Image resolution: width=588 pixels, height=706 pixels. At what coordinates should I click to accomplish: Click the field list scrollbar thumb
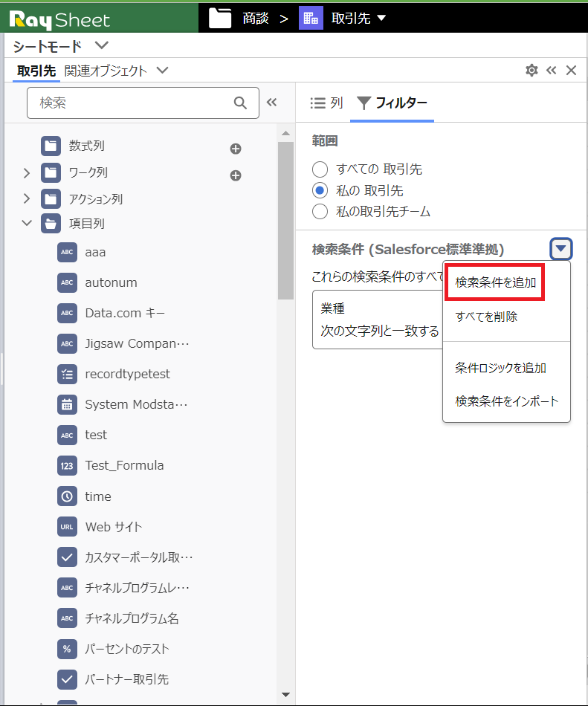(285, 221)
